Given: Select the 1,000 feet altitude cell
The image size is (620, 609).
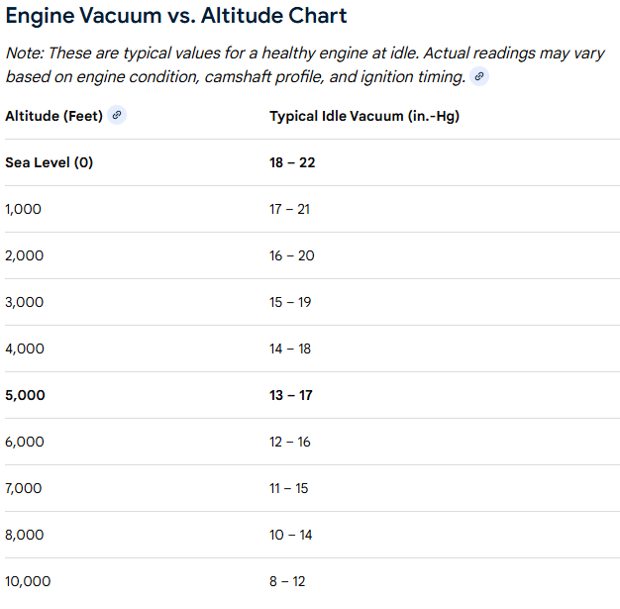Looking at the screenshot, I should 24,209.
